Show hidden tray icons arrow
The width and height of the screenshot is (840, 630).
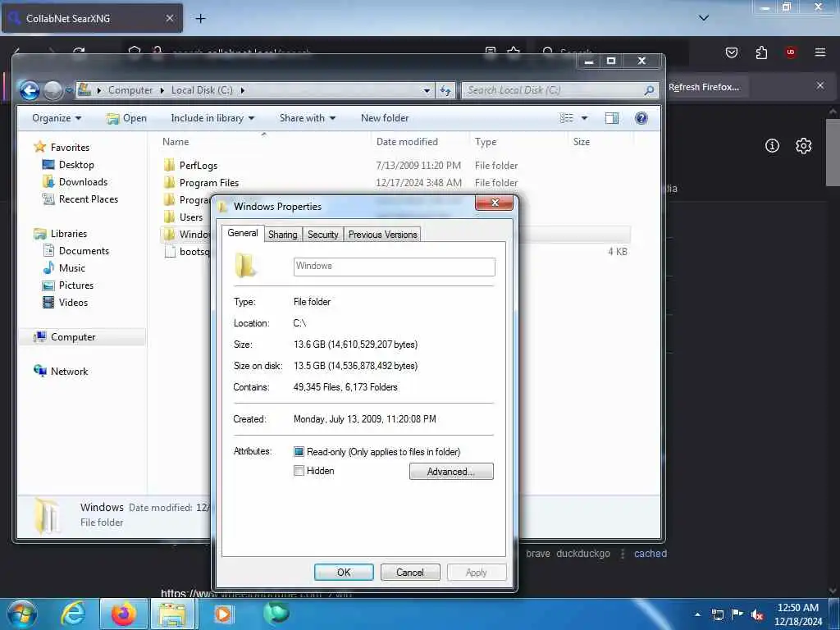[x=697, y=614]
